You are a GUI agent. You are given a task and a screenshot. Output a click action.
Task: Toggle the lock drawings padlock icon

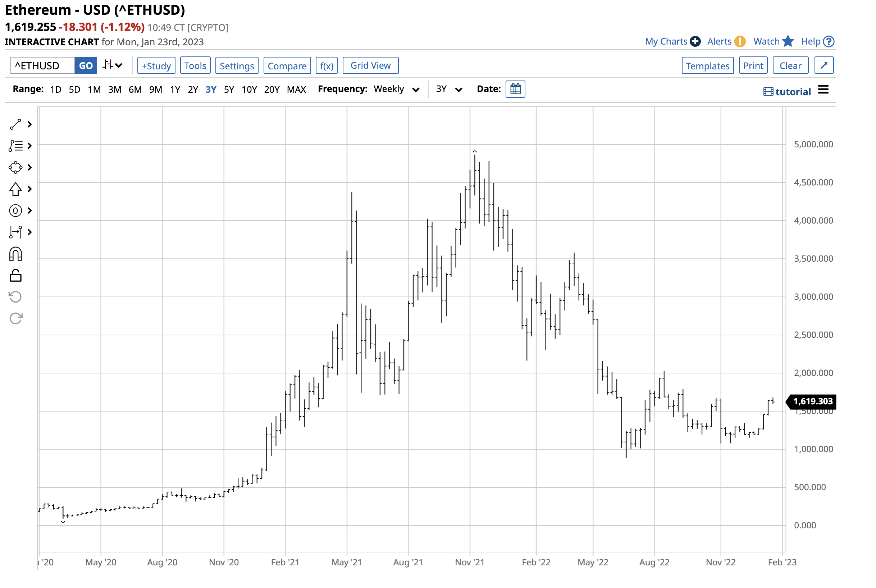[15, 276]
